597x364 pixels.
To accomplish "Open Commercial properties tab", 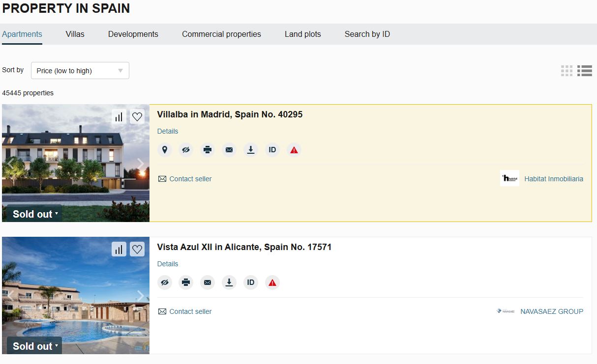I will tap(221, 34).
